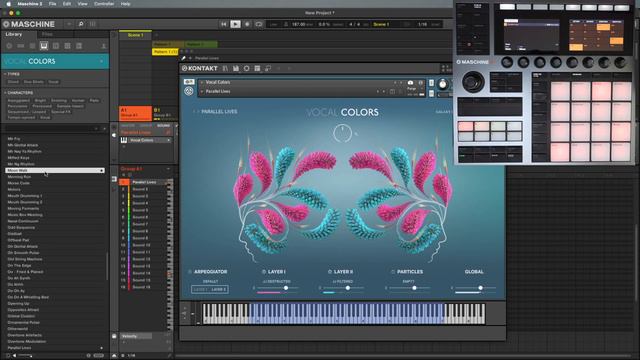Click the Maschine logo in header
This screenshot has width=640, height=360.
[x=29, y=24]
